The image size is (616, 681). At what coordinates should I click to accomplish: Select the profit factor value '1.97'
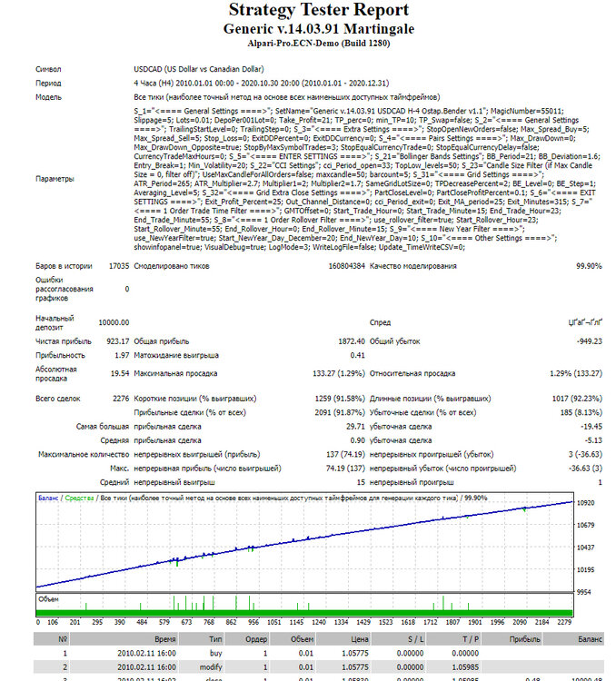(x=122, y=355)
